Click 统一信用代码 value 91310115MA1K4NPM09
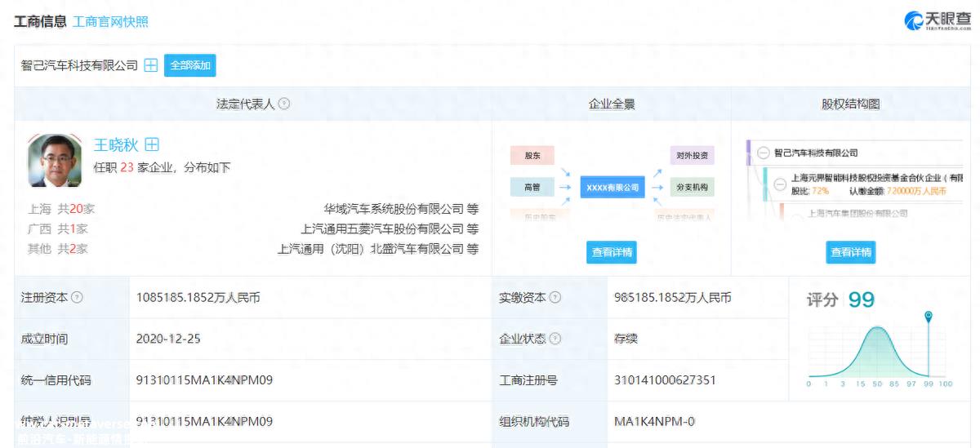This screenshot has height=448, width=980. [x=204, y=380]
